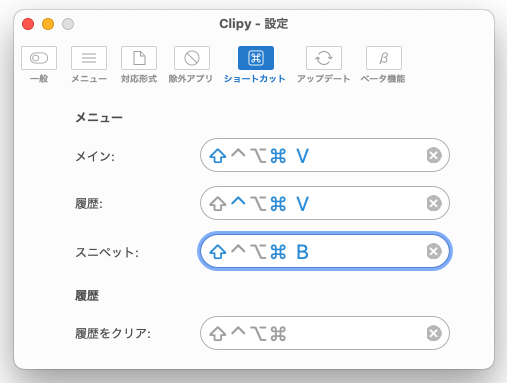Open the メニュー preferences icon

89,58
